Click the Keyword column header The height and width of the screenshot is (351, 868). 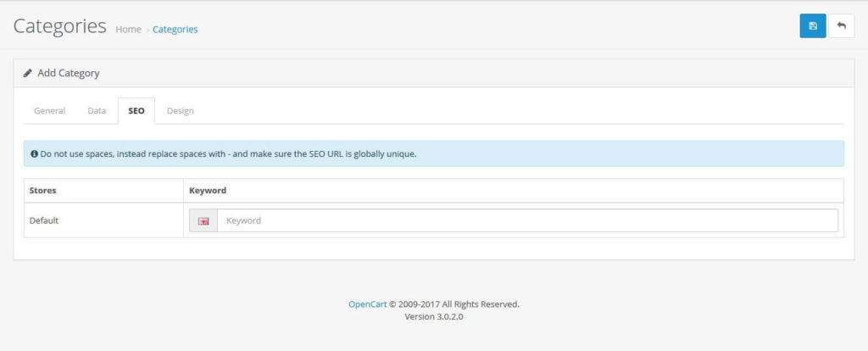(208, 191)
